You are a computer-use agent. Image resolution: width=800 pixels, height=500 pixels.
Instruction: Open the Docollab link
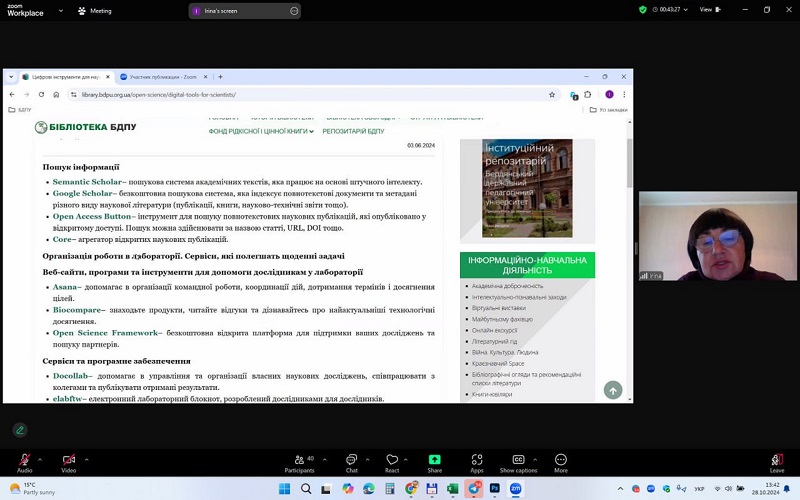[70, 376]
